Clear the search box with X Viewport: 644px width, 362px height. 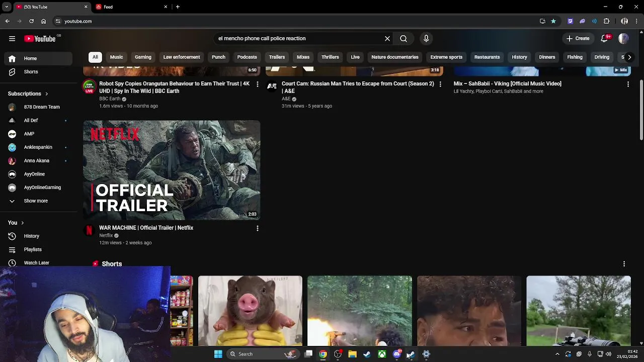click(x=387, y=39)
